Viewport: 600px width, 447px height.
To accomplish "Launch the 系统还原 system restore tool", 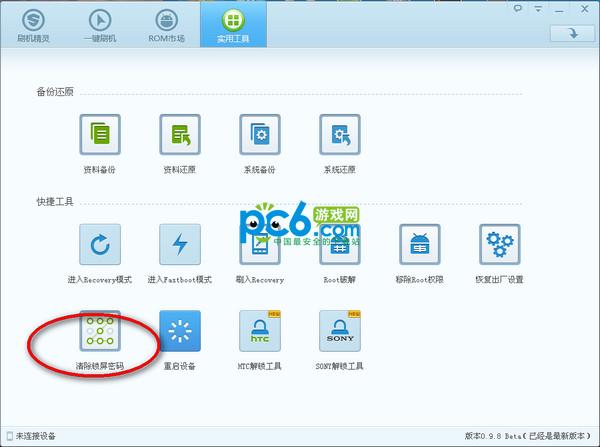I will pos(340,134).
